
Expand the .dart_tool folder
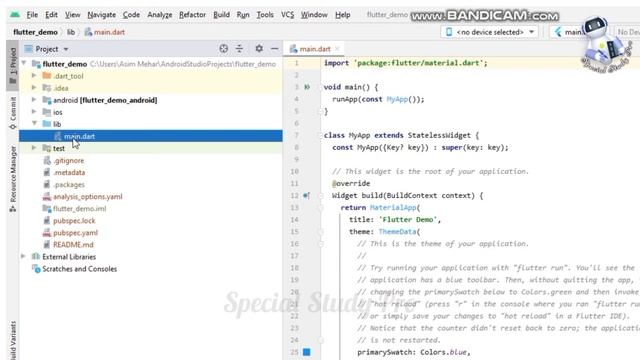34,76
